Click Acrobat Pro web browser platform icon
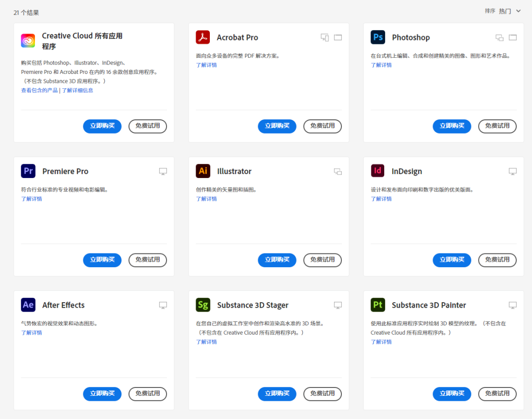 (x=338, y=37)
